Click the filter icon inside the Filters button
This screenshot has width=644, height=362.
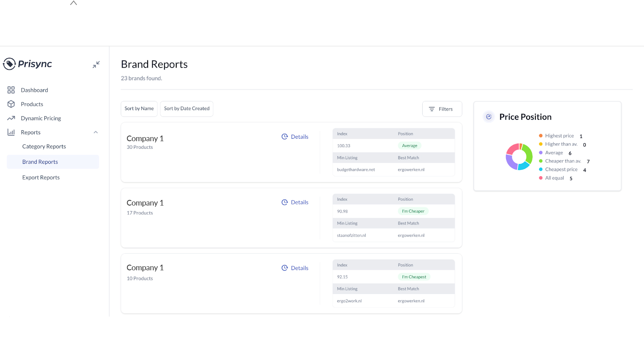point(431,109)
